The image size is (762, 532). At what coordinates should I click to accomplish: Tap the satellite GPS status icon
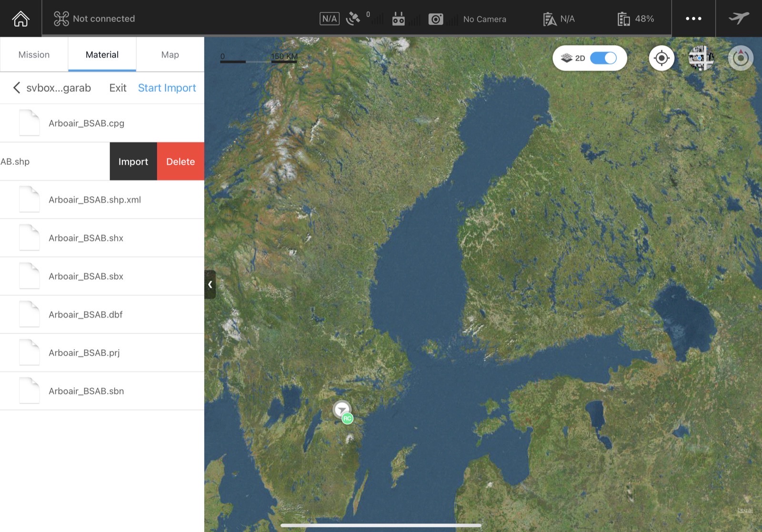coord(353,19)
